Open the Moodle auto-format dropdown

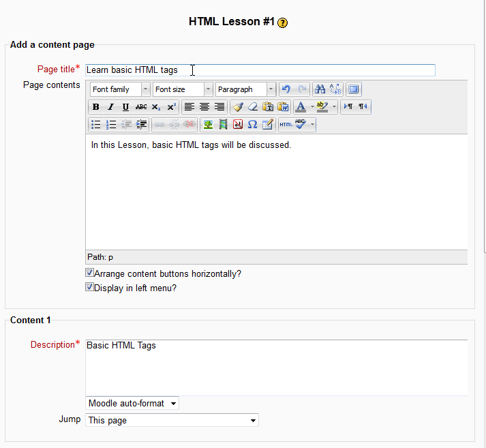pyautogui.click(x=132, y=403)
